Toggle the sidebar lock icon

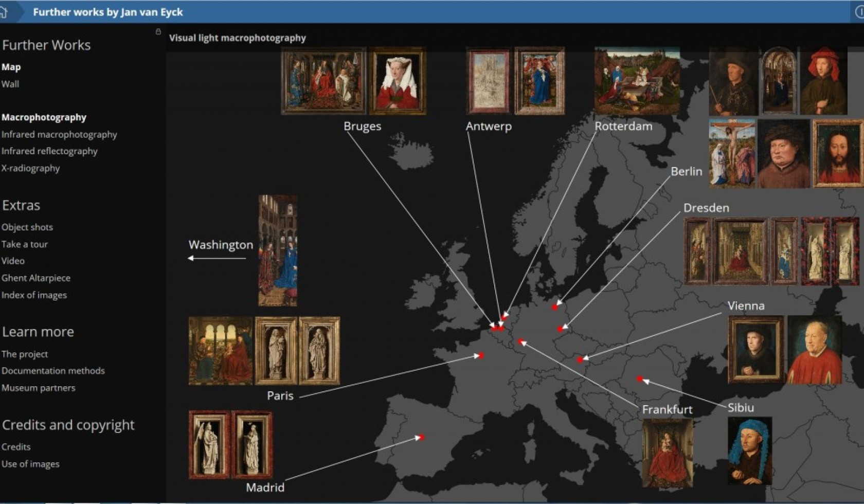click(x=158, y=32)
